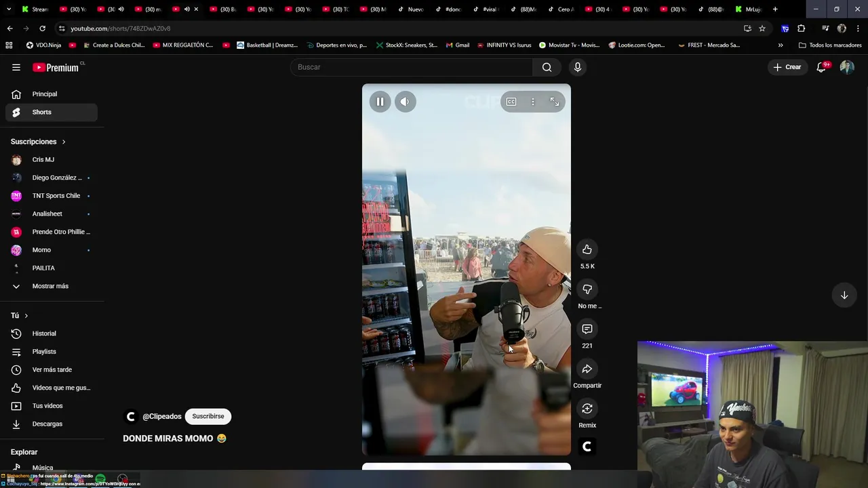The width and height of the screenshot is (868, 488).
Task: Expand the Tú section chevron
Action: (26, 316)
